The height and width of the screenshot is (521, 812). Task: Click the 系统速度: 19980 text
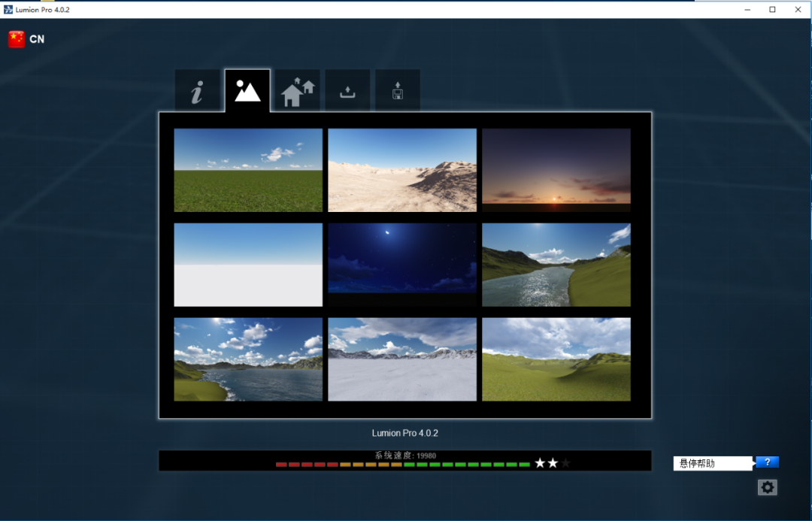coord(405,456)
